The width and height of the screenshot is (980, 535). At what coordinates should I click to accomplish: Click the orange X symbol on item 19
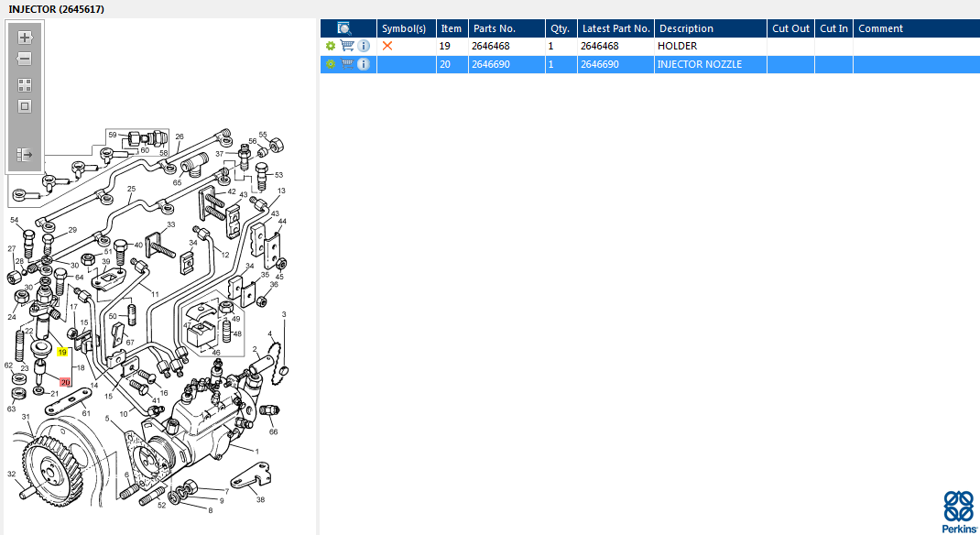pyautogui.click(x=387, y=46)
